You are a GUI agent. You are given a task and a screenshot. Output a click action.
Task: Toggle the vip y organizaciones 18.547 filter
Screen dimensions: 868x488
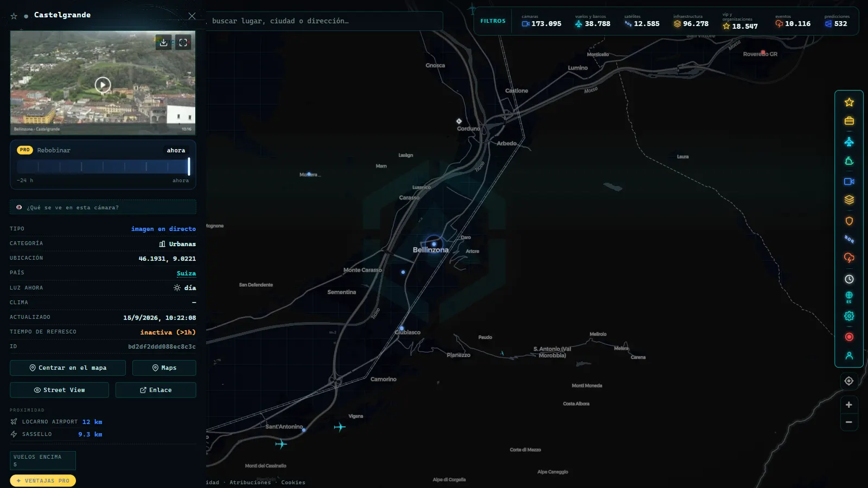point(740,21)
